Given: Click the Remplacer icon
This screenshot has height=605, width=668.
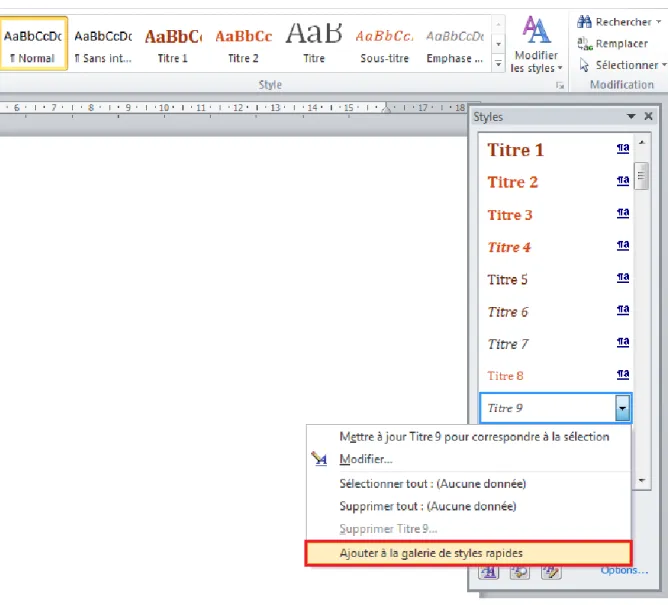Looking at the screenshot, I should pyautogui.click(x=584, y=43).
